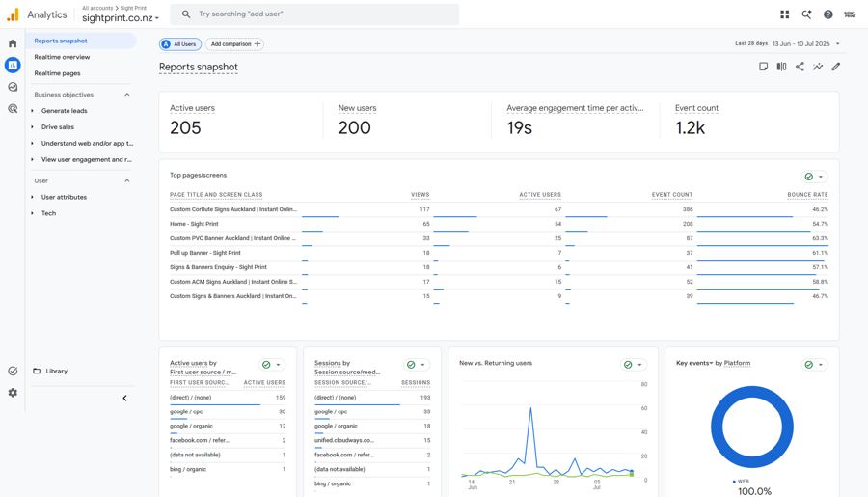The width and height of the screenshot is (868, 497).
Task: Expand the Tech item
Action: point(32,213)
